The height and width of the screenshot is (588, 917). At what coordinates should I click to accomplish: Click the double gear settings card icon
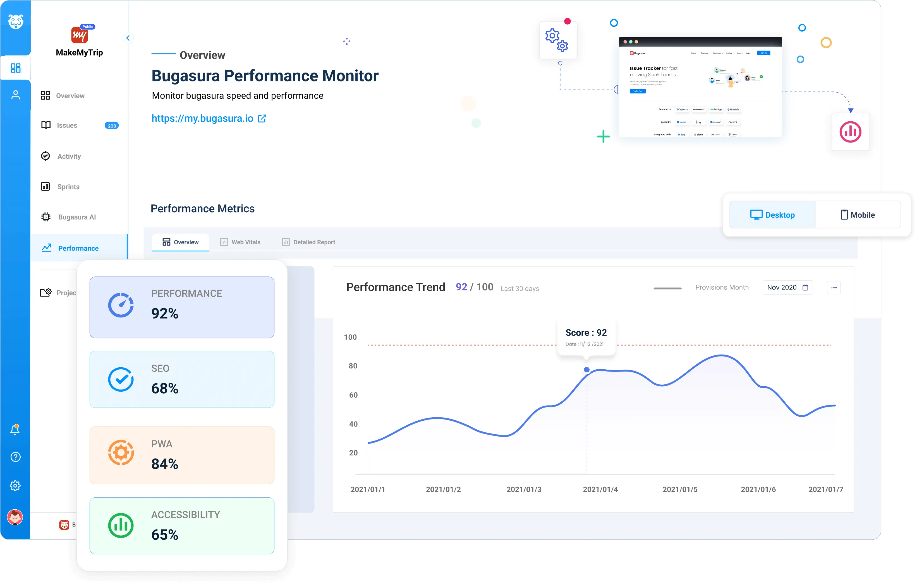tap(557, 40)
